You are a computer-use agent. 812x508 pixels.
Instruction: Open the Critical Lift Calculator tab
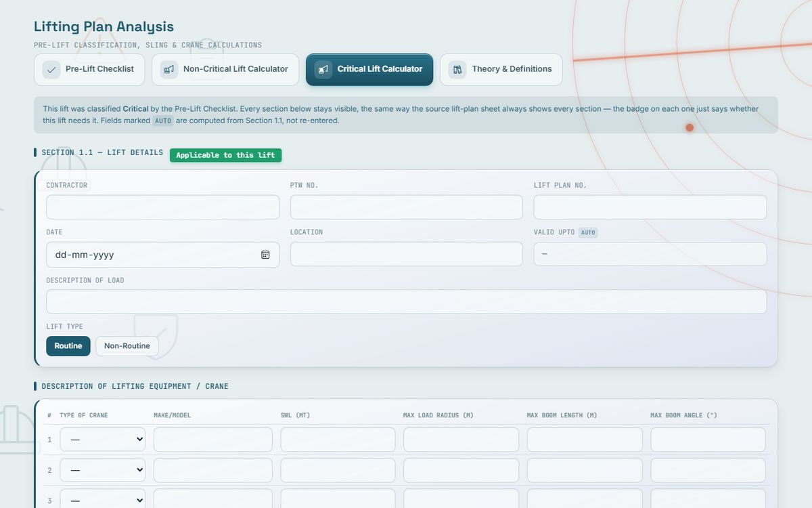[369, 70]
